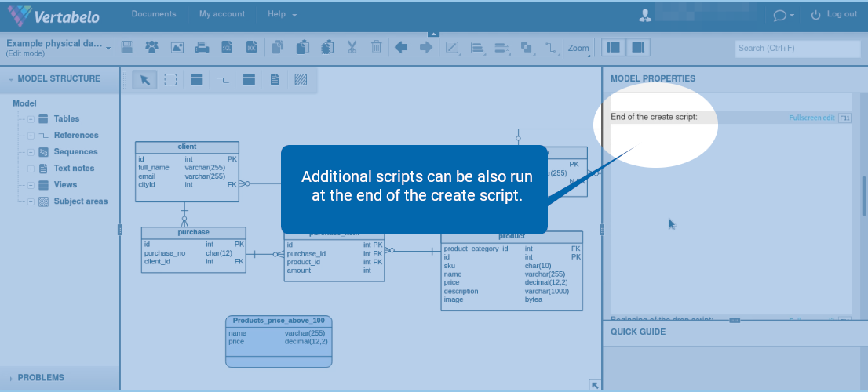Screen dimensions: 868x392
Task: Click the Paste special icon
Action: 327,48
